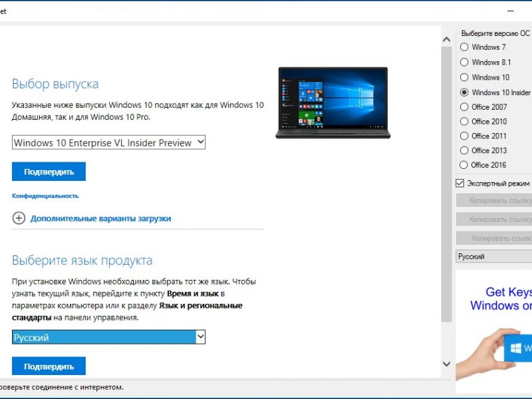Choose the Office 2013 radio option
The width and height of the screenshot is (532, 399).
tap(464, 150)
